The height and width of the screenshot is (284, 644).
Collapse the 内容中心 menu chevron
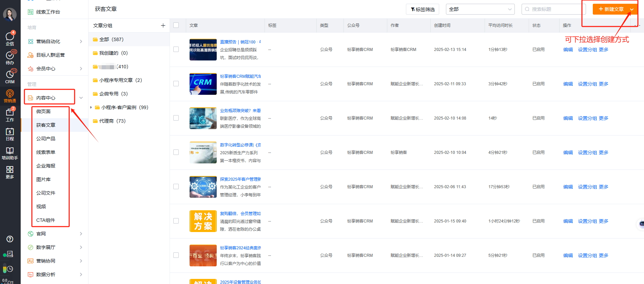pos(81,98)
